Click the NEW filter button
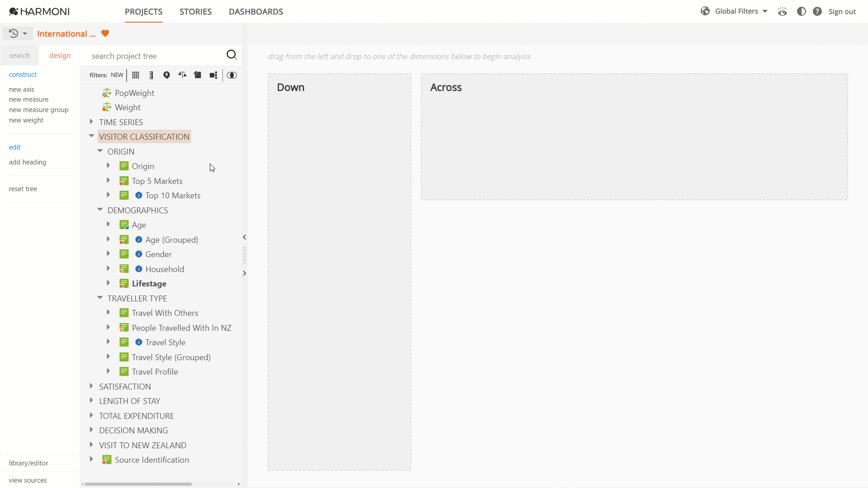Screen dimensions: 868x488 117,75
